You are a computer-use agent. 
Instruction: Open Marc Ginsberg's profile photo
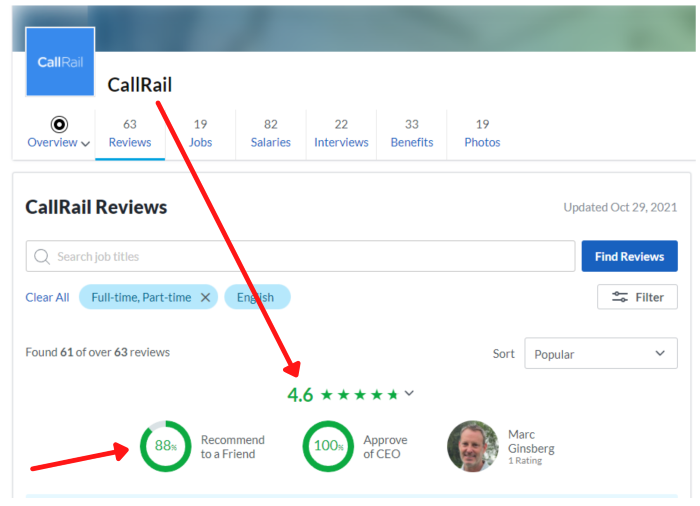473,446
